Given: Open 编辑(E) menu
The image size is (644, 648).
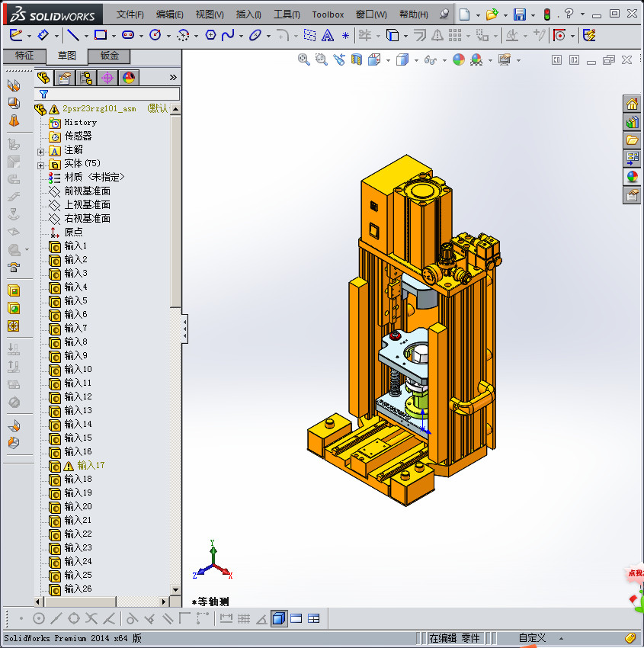Looking at the screenshot, I should pos(169,14).
